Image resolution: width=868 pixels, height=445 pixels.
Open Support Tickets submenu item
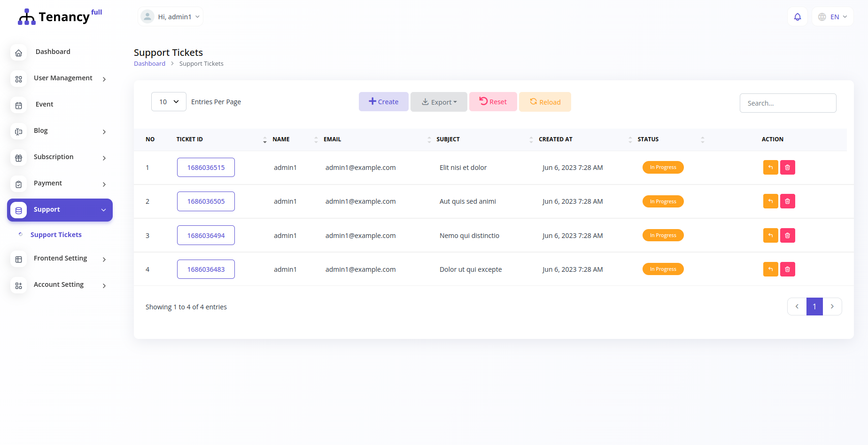point(56,235)
